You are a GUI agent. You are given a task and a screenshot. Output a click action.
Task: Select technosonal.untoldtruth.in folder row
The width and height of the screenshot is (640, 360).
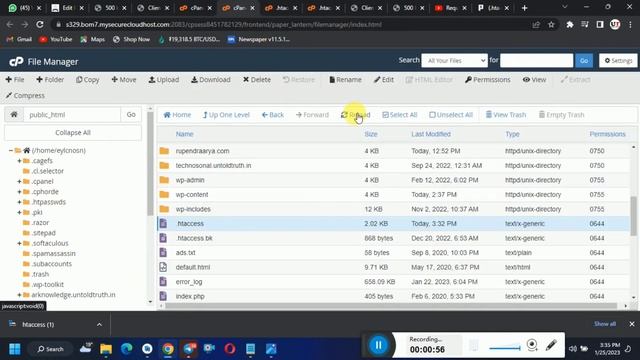click(394, 165)
